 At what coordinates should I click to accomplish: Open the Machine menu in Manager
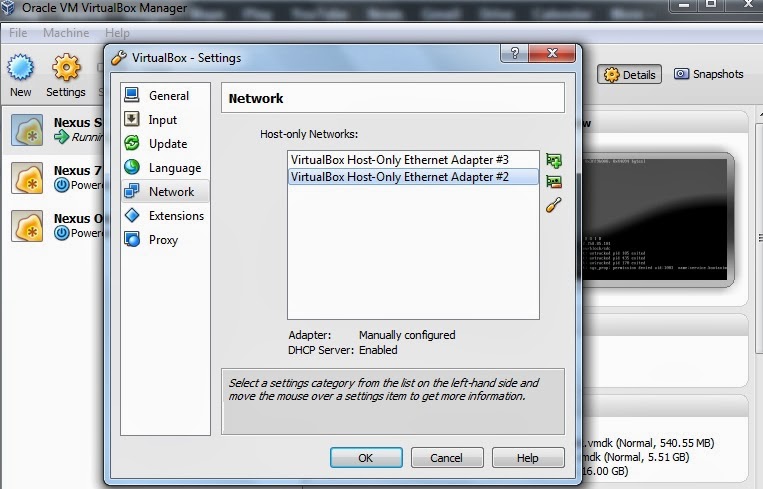point(66,33)
